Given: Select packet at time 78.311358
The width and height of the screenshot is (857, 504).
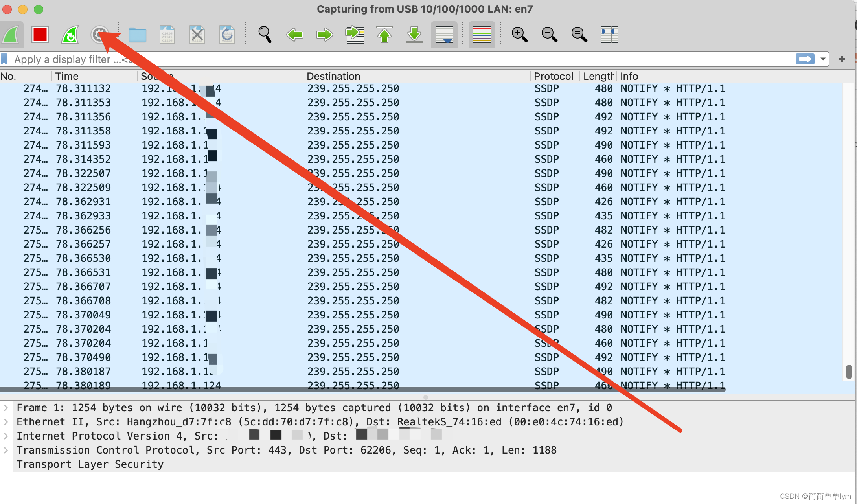Looking at the screenshot, I should (x=421, y=131).
